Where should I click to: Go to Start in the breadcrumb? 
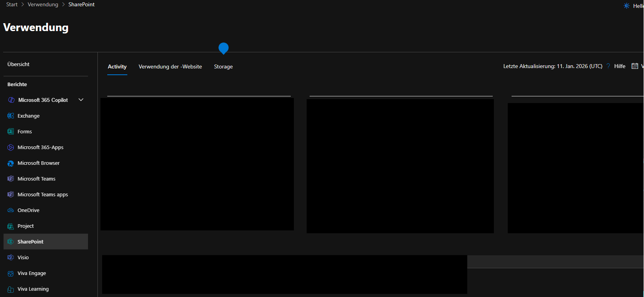12,4
